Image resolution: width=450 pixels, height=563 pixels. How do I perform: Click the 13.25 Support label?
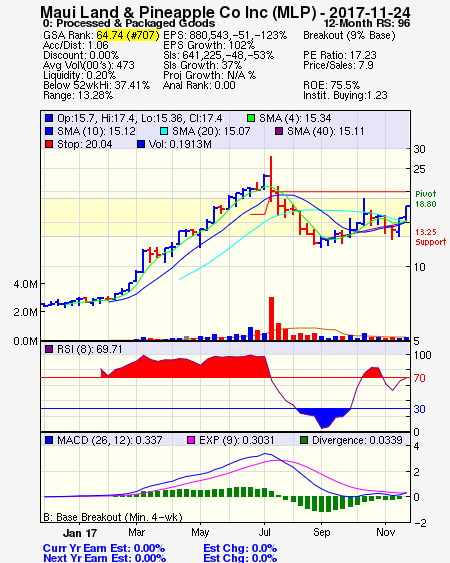(430, 237)
